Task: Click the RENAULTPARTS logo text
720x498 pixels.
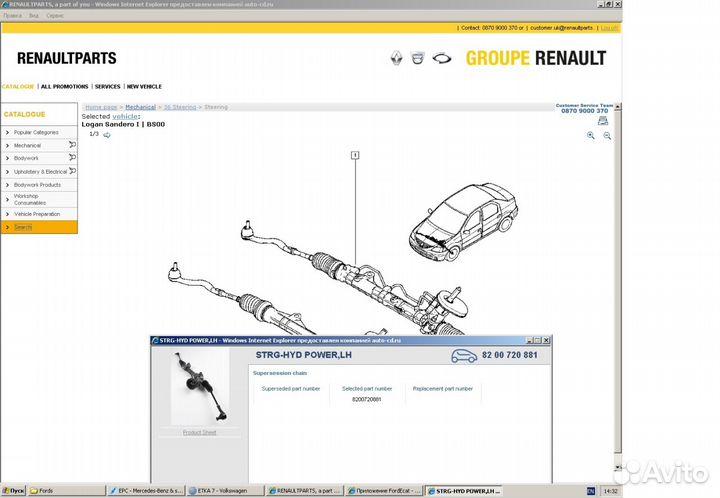Action: [x=67, y=58]
